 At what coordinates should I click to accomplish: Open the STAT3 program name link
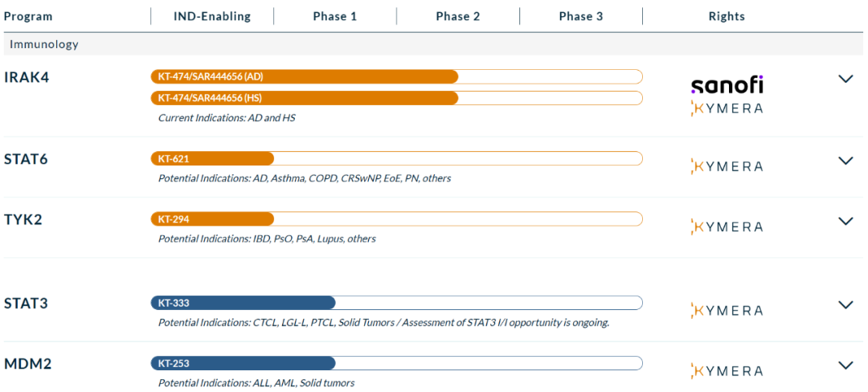tap(26, 304)
